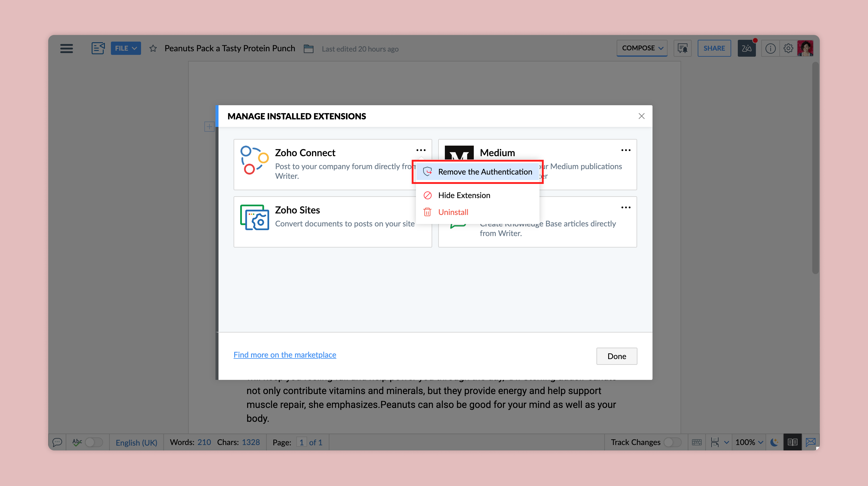Open the mail feedback icon
The image size is (868, 486).
(811, 442)
